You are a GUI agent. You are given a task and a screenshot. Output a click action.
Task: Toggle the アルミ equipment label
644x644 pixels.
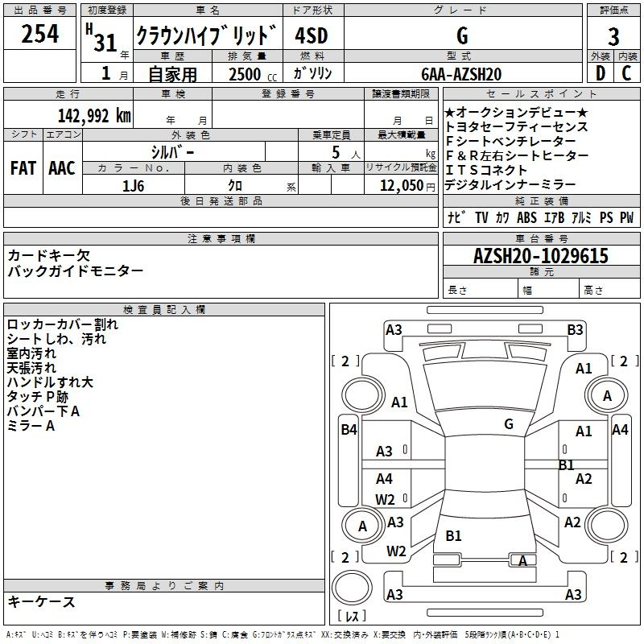[581, 217]
